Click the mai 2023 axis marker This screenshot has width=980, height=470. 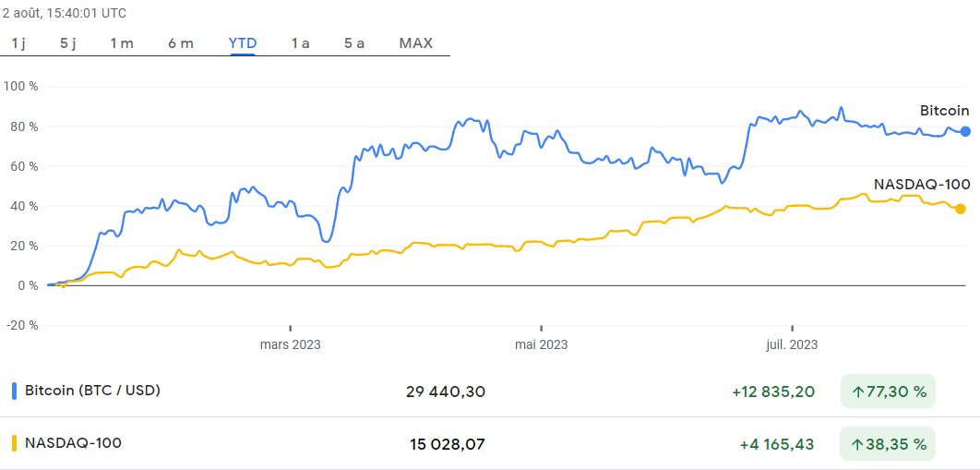point(541,345)
